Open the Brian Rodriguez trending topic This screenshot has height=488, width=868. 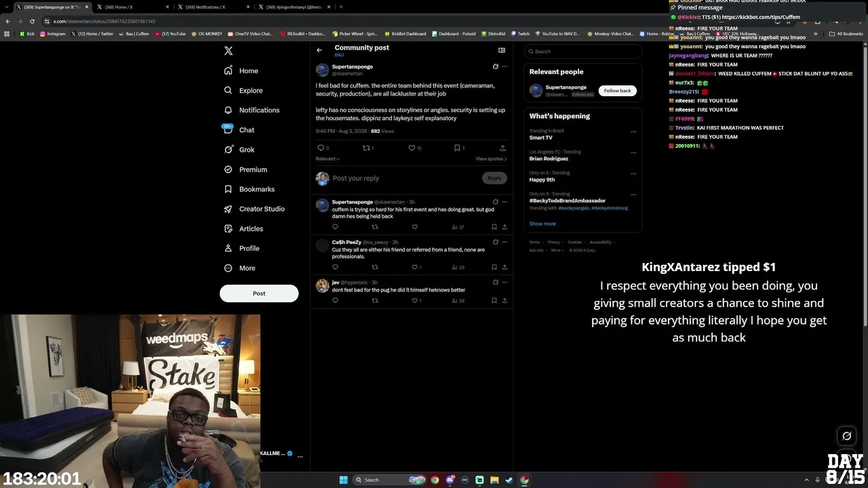pyautogui.click(x=549, y=159)
